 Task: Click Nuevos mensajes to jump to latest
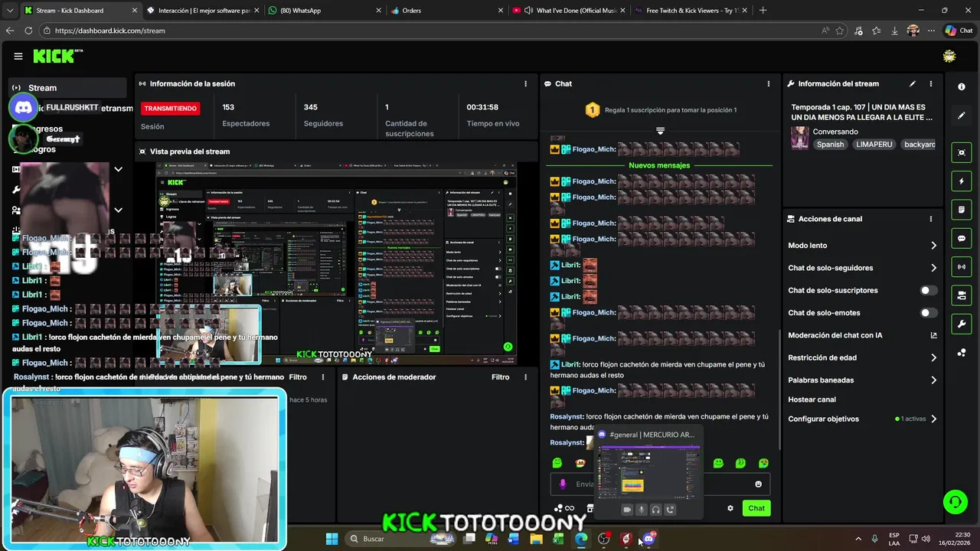(x=659, y=165)
